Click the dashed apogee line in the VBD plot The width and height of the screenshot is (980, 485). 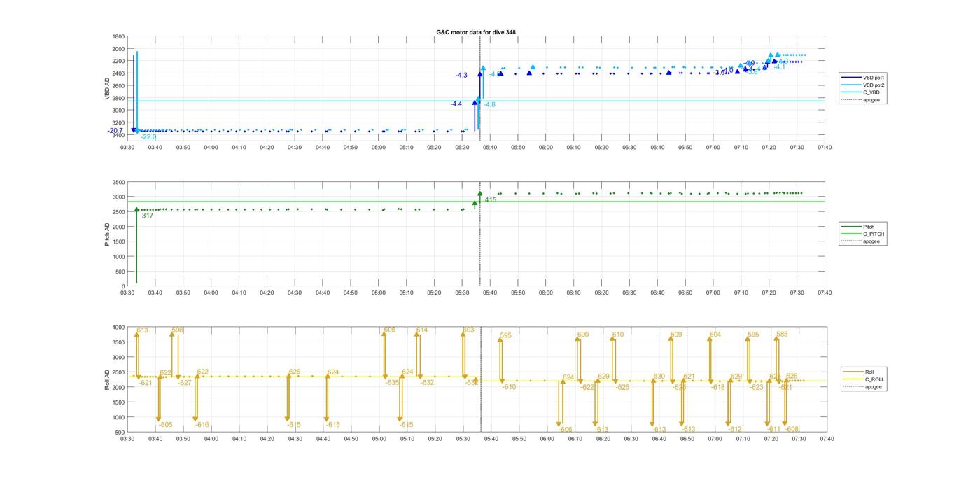[x=480, y=87]
